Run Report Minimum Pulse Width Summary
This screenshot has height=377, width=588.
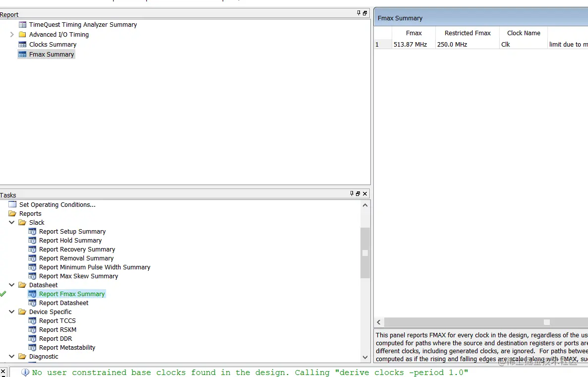(95, 267)
